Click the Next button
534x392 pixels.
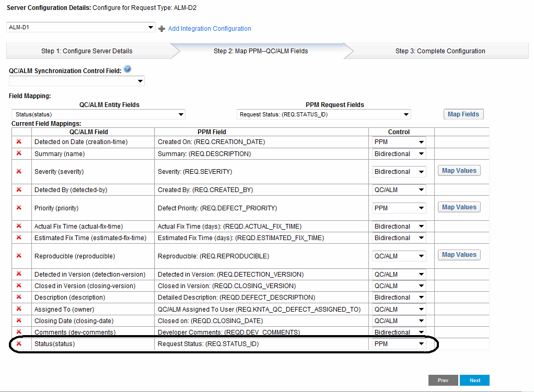pos(474,381)
